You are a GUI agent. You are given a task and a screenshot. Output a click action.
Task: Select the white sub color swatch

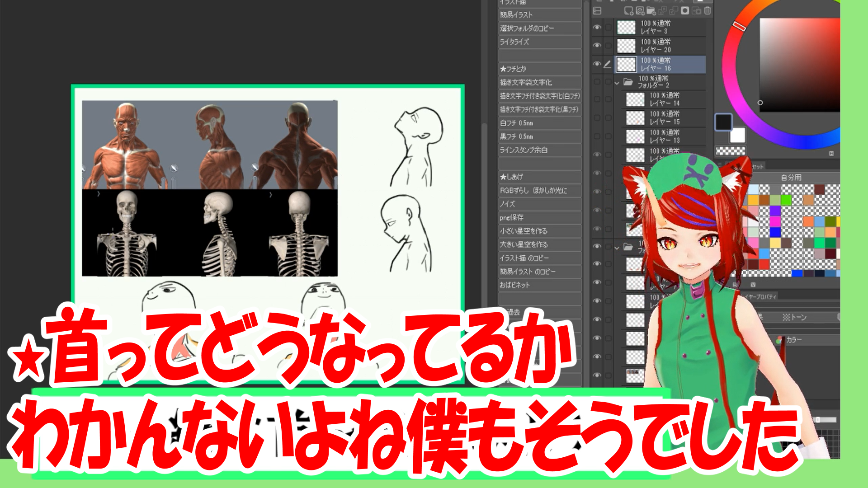coord(737,135)
